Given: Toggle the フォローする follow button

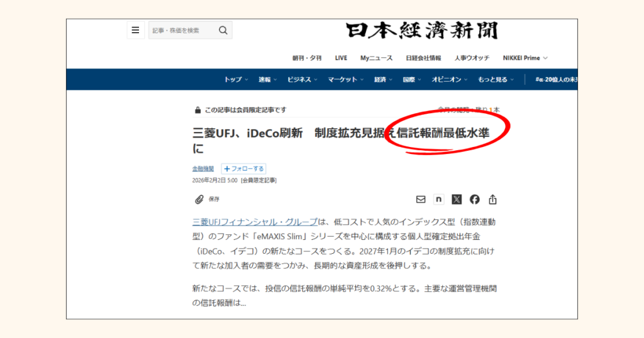Looking at the screenshot, I should click(x=243, y=169).
